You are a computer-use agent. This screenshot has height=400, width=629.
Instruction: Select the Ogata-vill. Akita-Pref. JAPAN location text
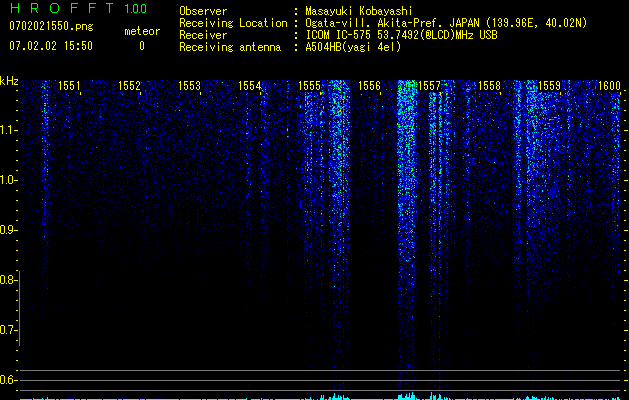click(446, 23)
